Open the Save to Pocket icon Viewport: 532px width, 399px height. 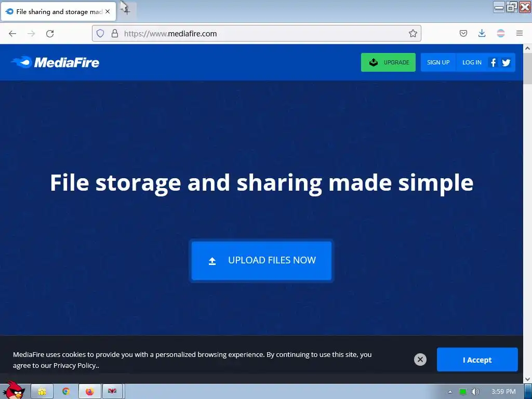[x=463, y=33]
